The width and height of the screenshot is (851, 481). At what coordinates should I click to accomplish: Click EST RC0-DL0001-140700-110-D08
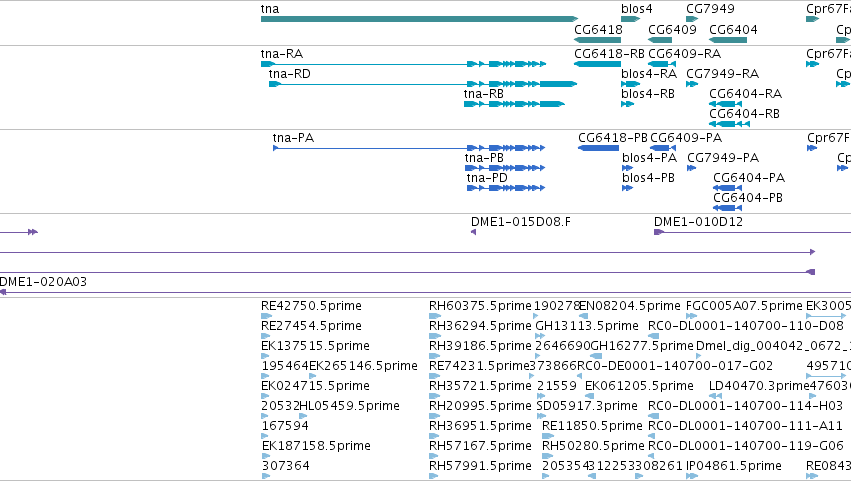(x=746, y=326)
